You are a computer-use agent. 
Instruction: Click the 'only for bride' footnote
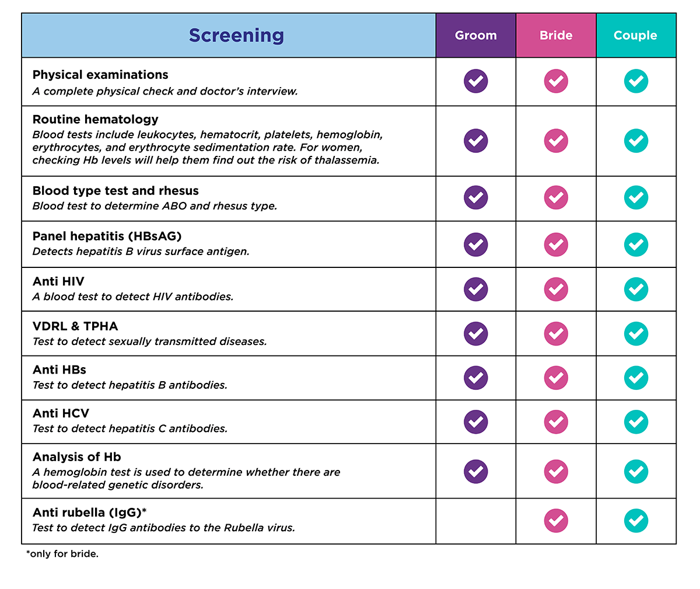tap(62, 554)
